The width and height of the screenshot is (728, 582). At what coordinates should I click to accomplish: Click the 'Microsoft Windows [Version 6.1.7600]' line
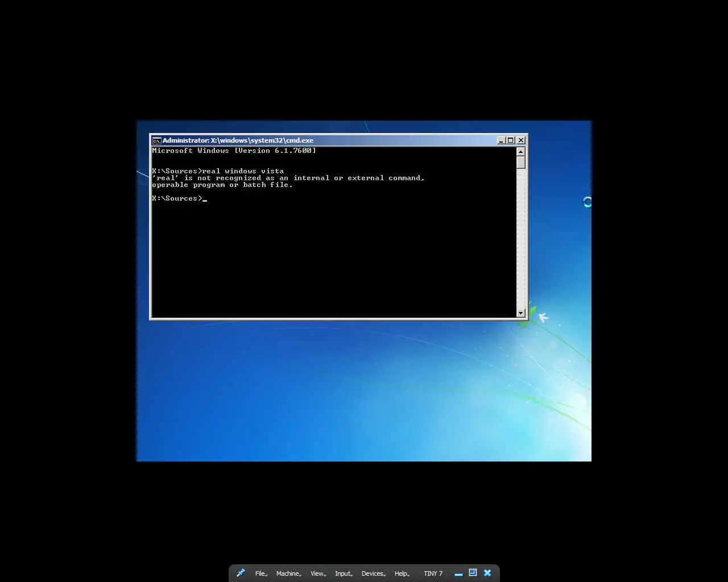[x=234, y=151]
